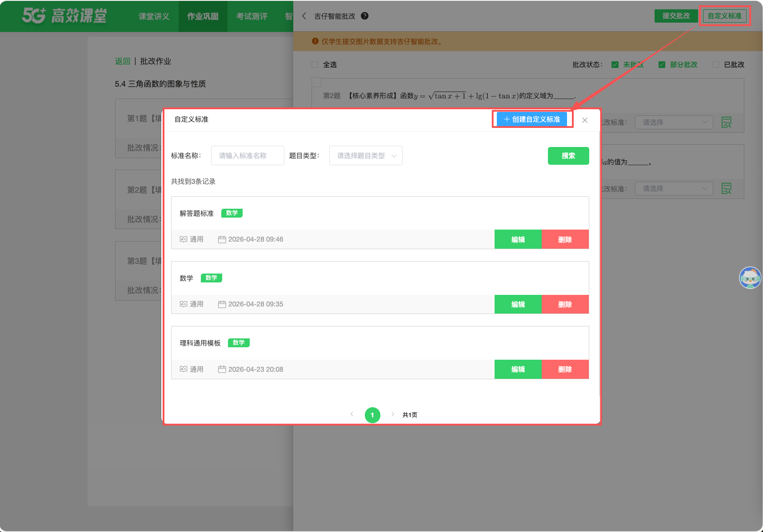Switch to the 作业巩固 tab

[x=203, y=16]
